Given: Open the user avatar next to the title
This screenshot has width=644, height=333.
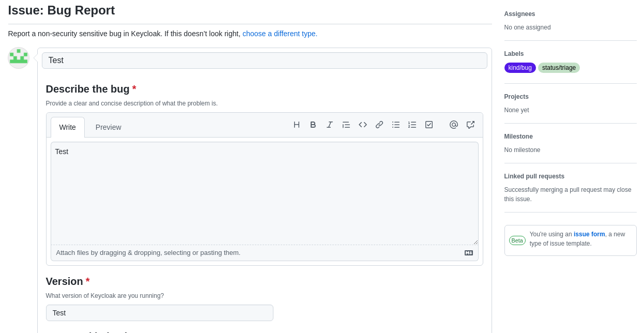Looking at the screenshot, I should click(x=19, y=58).
